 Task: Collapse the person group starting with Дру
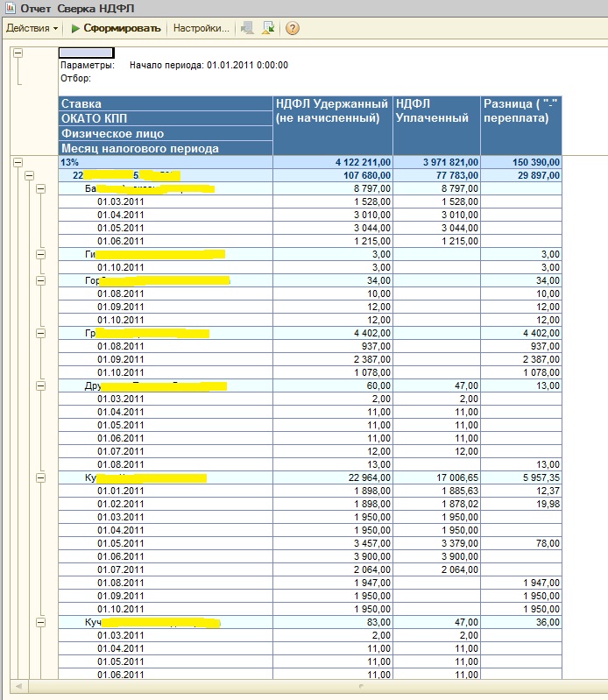click(40, 385)
